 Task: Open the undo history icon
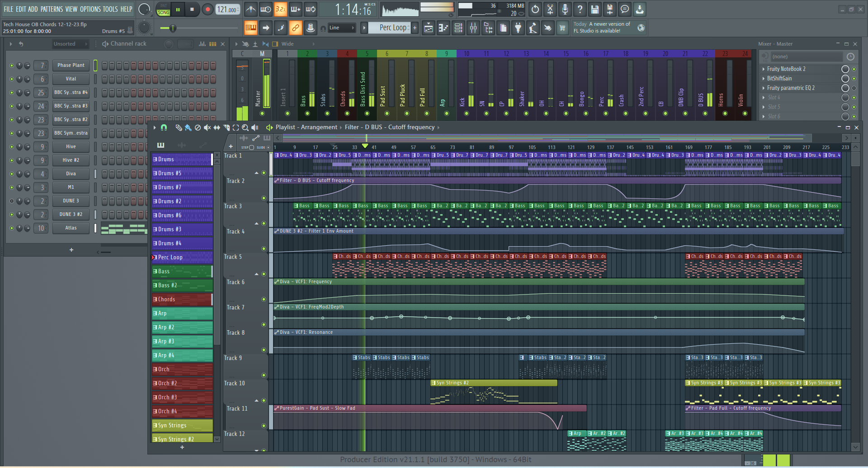coord(535,9)
